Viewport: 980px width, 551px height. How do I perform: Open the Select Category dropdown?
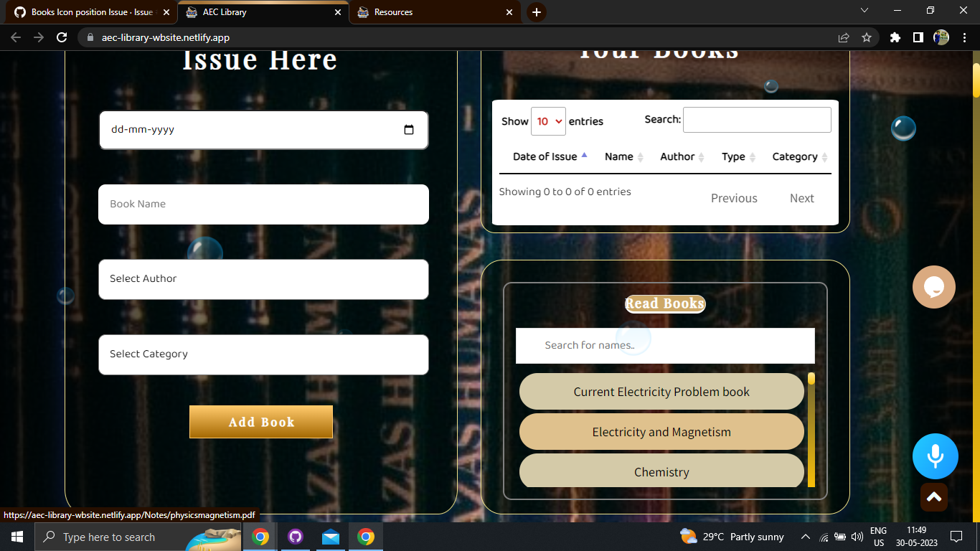coord(263,354)
